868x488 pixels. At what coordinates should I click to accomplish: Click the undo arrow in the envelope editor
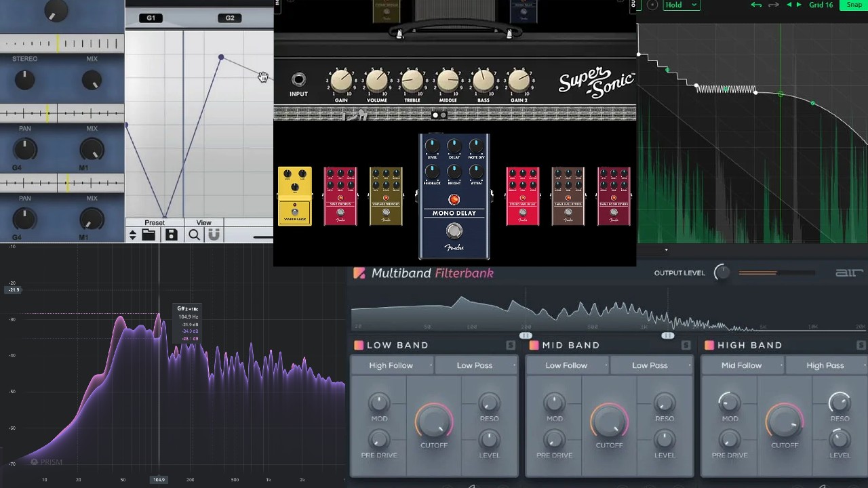[x=756, y=5]
